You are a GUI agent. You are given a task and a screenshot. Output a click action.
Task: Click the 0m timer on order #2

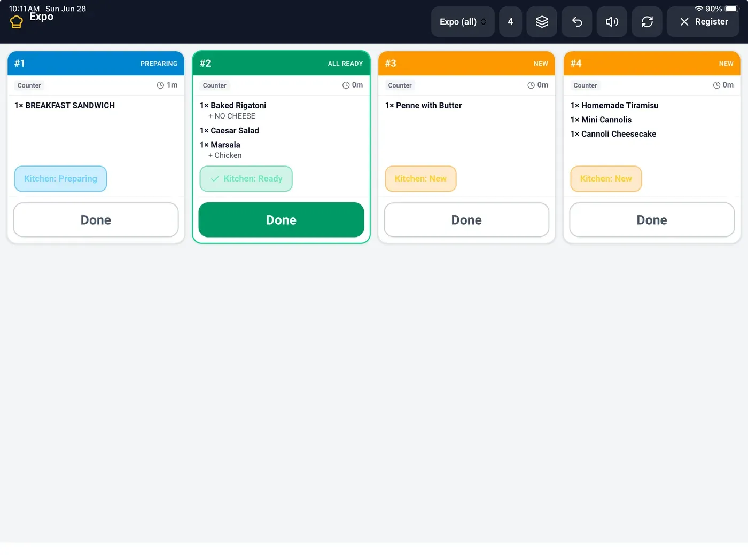[x=353, y=85]
